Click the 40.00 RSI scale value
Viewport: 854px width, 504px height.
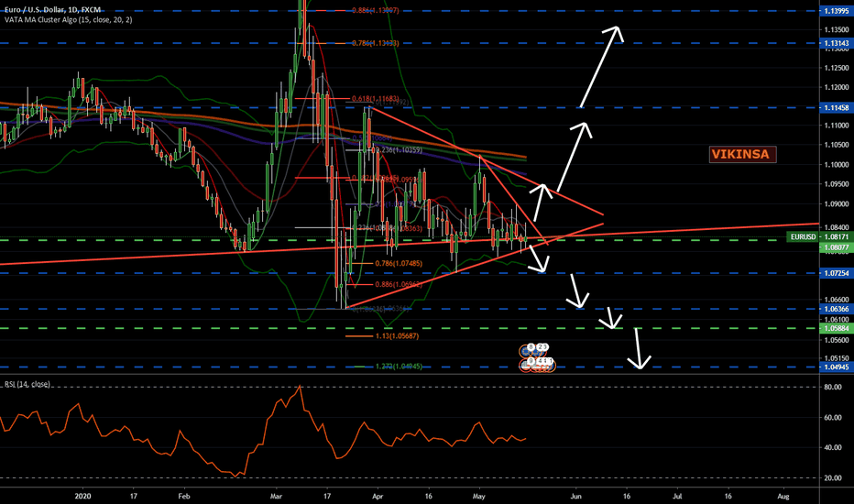pyautogui.click(x=833, y=447)
